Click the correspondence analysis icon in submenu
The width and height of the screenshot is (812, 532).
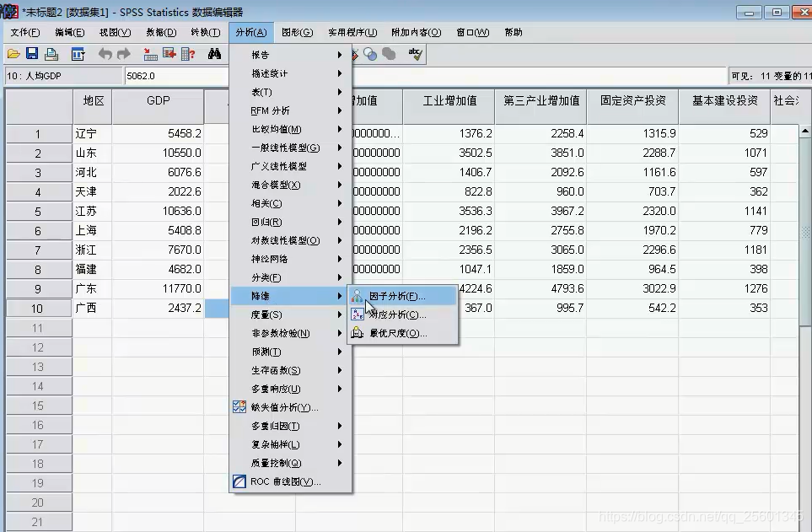(x=358, y=314)
